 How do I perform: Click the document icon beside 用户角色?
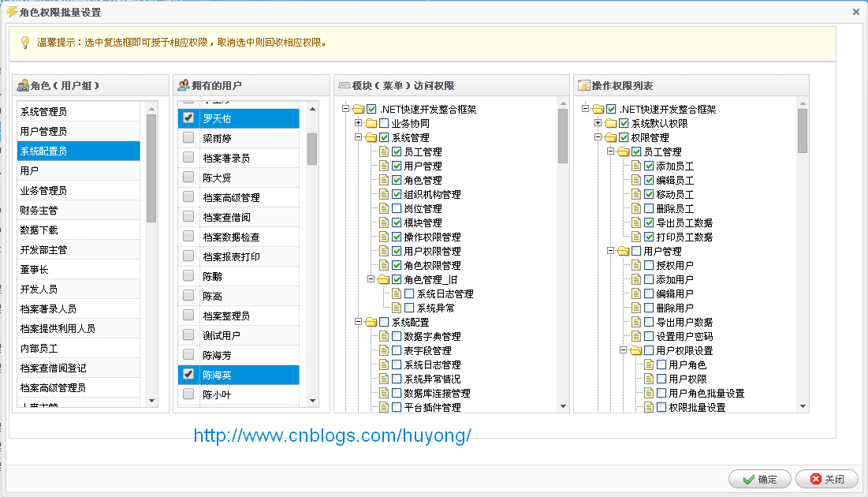pyautogui.click(x=649, y=364)
